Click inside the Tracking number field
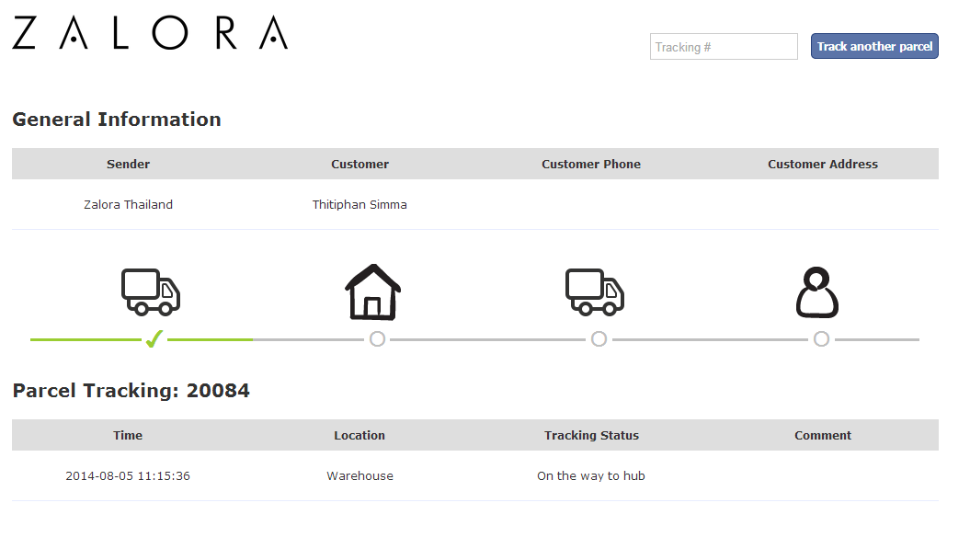Screen dimensions: 970x560 (x=724, y=46)
